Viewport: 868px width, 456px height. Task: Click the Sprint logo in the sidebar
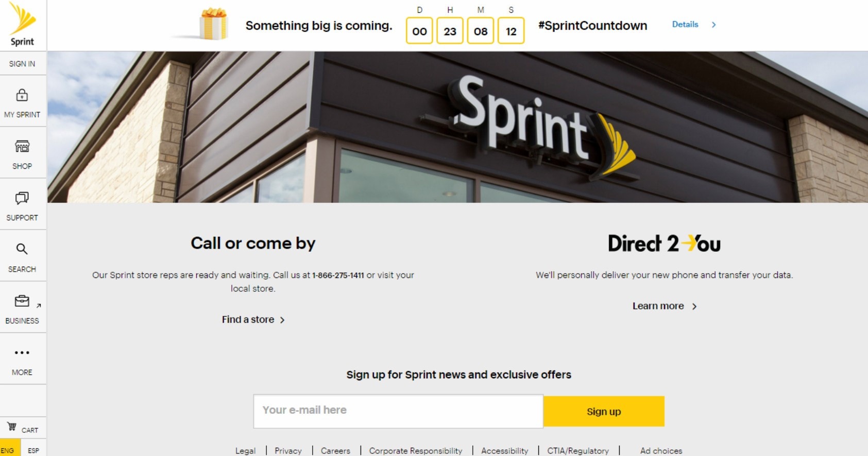(x=22, y=25)
